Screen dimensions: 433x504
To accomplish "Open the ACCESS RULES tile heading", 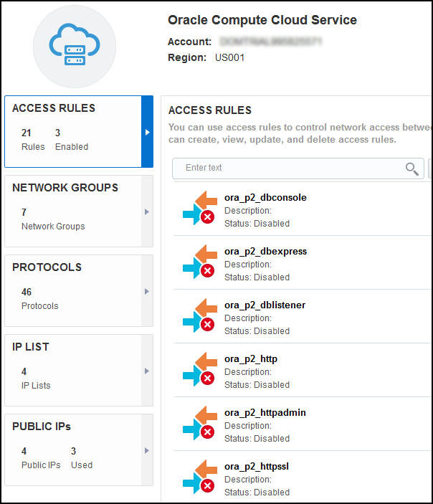I will coord(54,108).
